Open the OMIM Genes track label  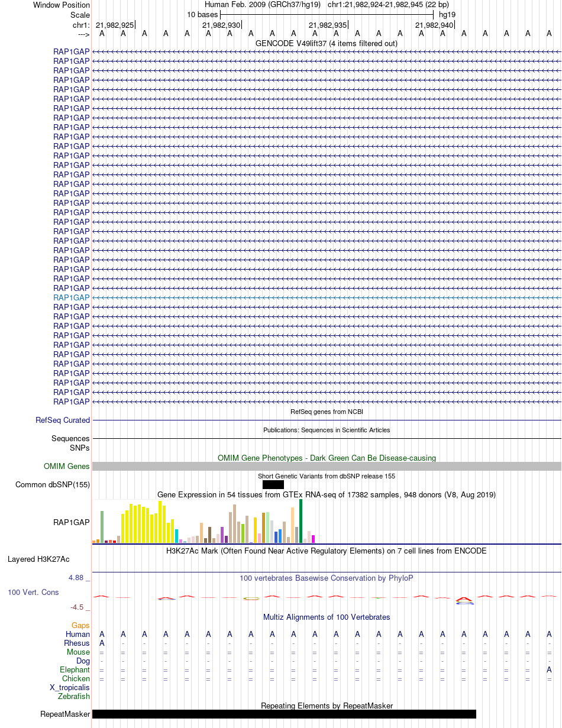(x=67, y=467)
